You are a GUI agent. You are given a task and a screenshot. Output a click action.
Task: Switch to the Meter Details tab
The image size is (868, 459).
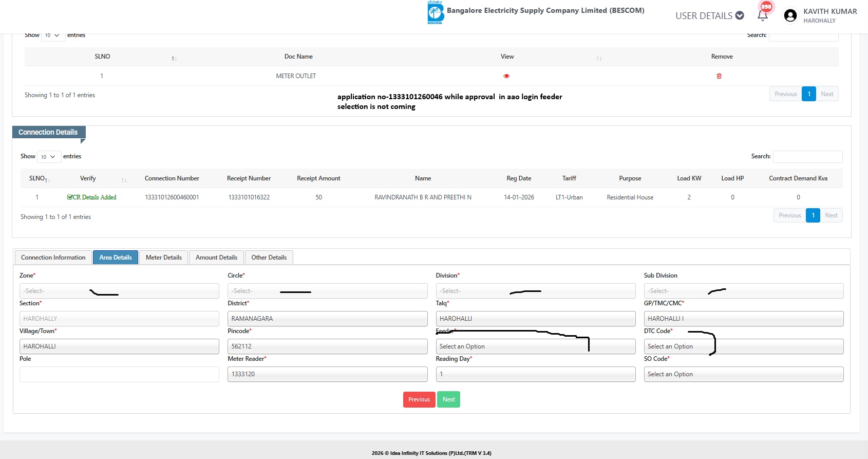pyautogui.click(x=163, y=258)
